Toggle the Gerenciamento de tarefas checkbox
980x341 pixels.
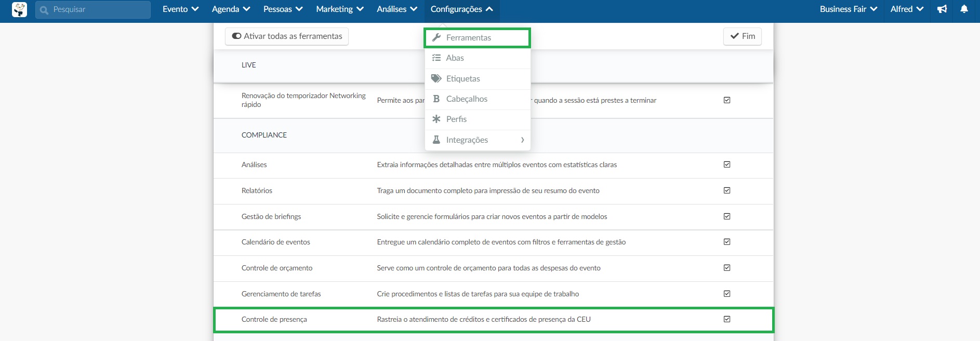coord(727,294)
